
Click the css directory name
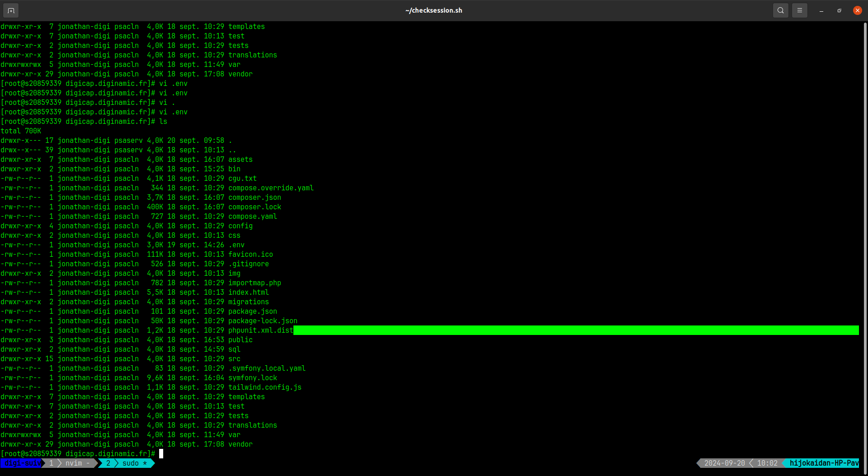click(234, 236)
